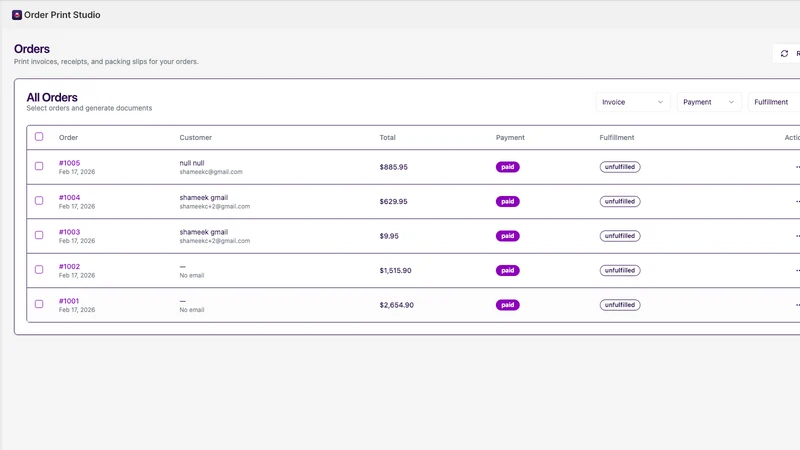Click the All Orders heading
The width and height of the screenshot is (800, 450).
click(x=52, y=97)
